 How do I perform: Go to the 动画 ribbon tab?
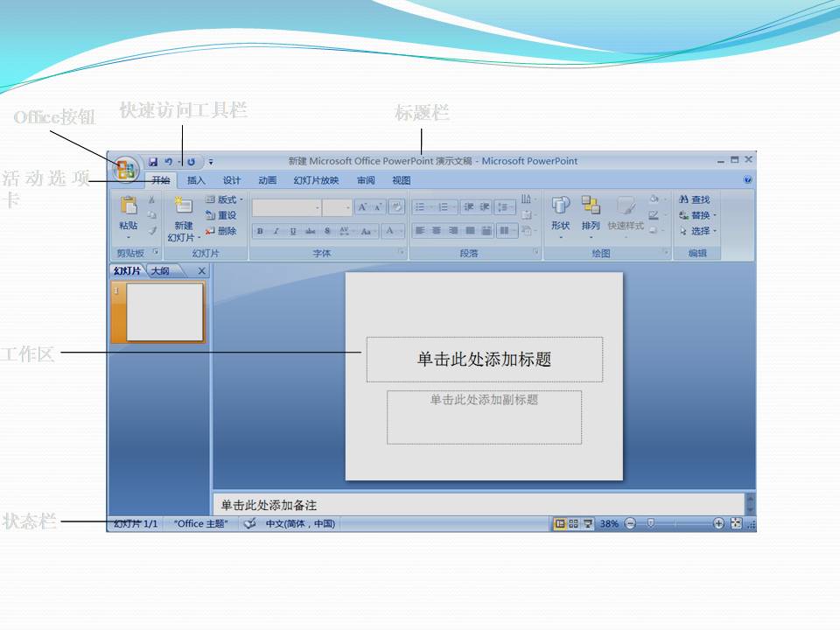[268, 180]
